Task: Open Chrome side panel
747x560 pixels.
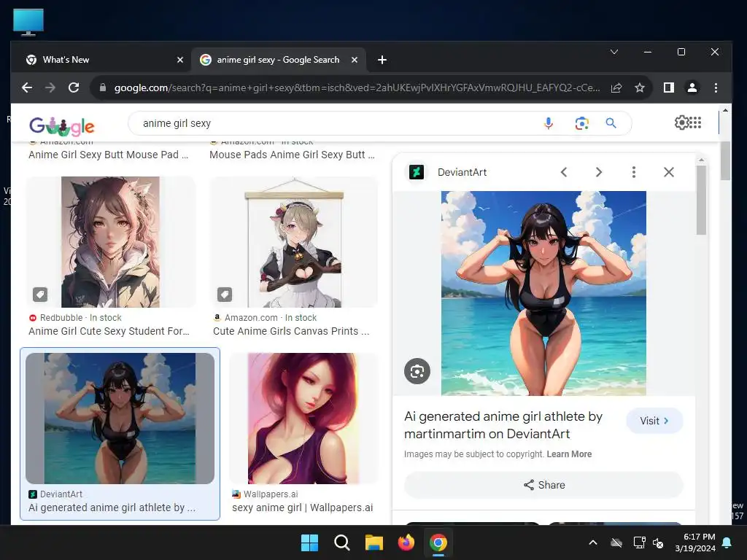Action: coord(669,87)
